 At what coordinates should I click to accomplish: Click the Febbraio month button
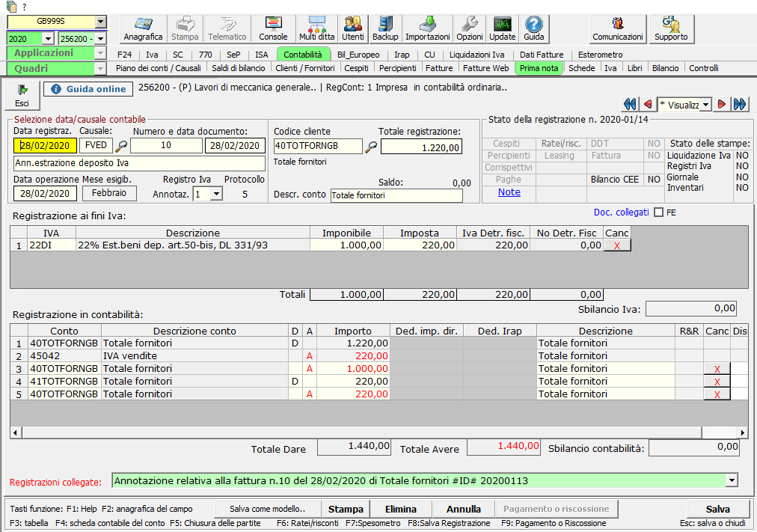[109, 193]
